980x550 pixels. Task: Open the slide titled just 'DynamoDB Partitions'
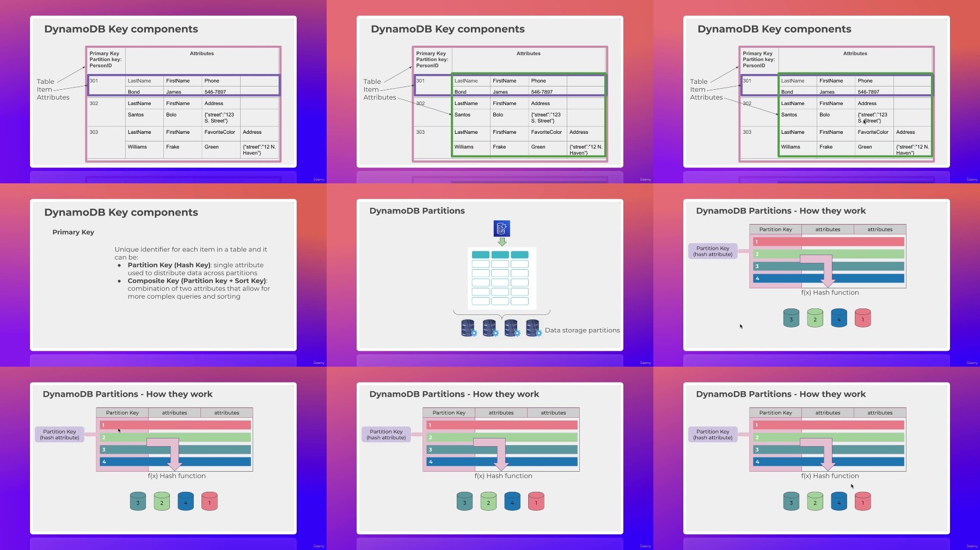pos(490,275)
